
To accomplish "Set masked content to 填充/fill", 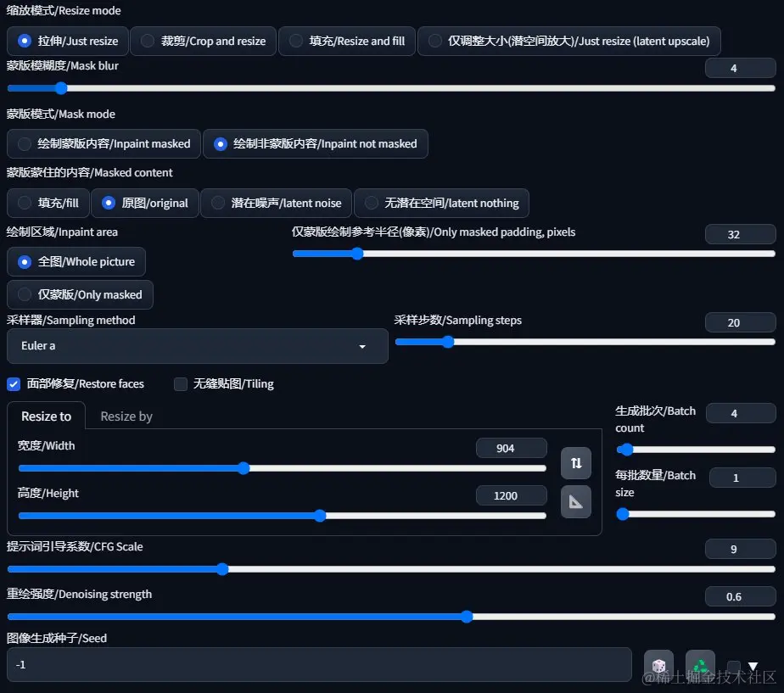I will (48, 203).
